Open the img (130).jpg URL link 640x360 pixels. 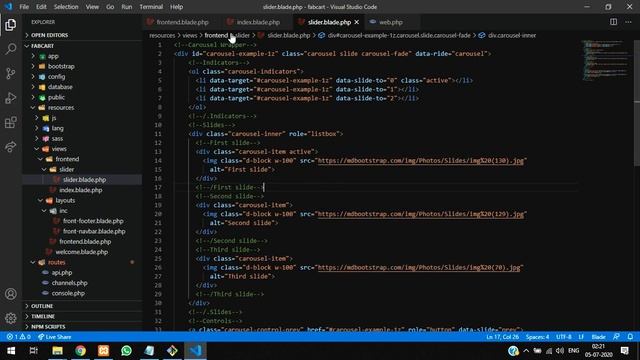click(420, 160)
